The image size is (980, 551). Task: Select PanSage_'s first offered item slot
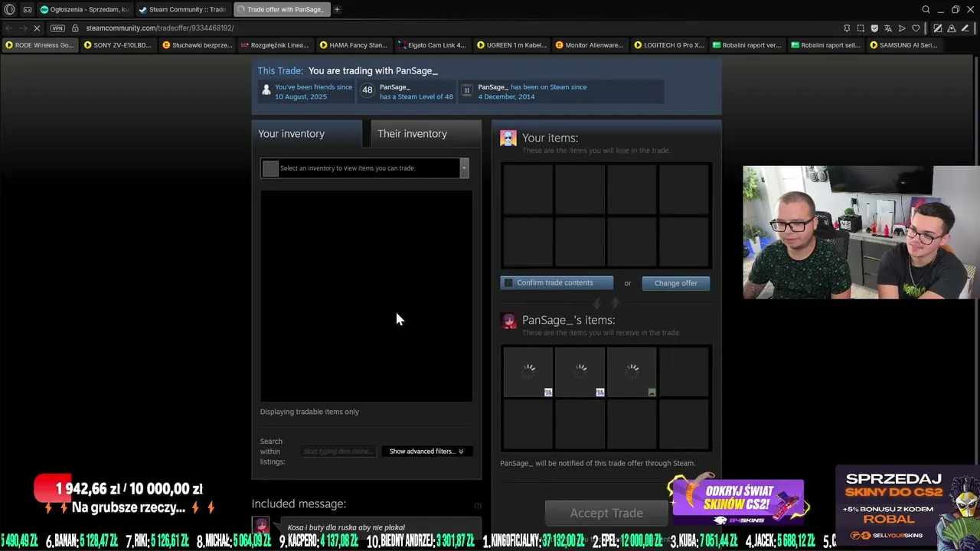pyautogui.click(x=528, y=373)
